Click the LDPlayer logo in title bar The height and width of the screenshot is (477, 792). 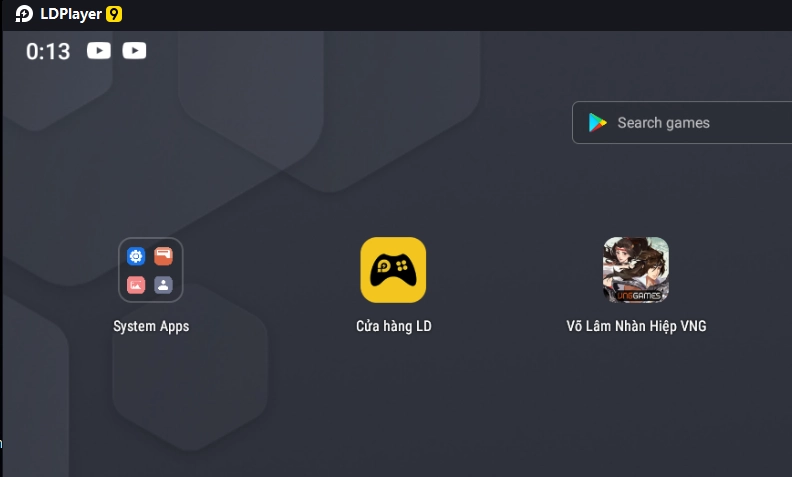(24, 14)
